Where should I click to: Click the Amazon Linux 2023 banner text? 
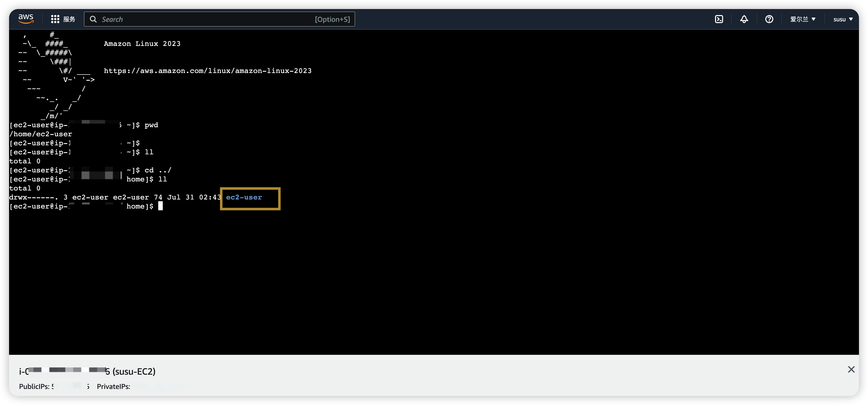click(142, 44)
